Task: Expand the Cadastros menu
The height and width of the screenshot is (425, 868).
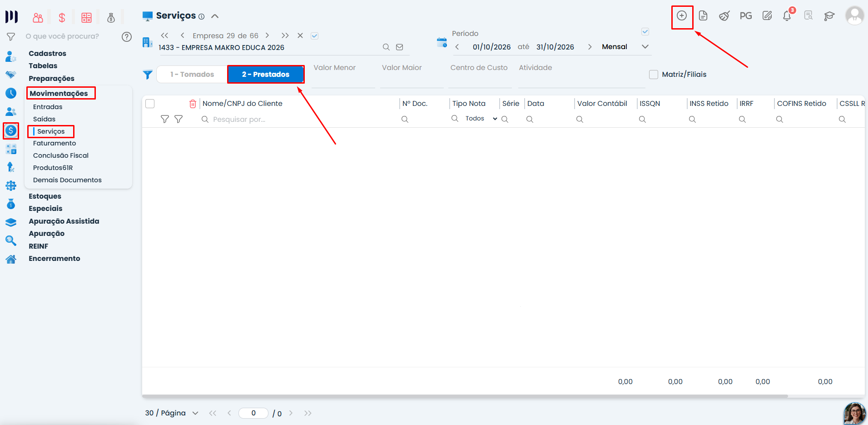Action: (47, 53)
